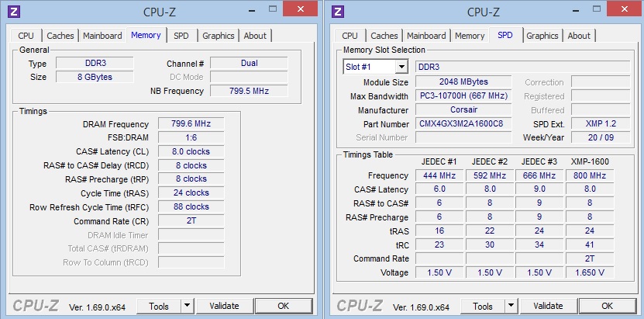The width and height of the screenshot is (644, 319).
Task: Expand the Tools dropdown arrow in the left window
Action: (187, 306)
